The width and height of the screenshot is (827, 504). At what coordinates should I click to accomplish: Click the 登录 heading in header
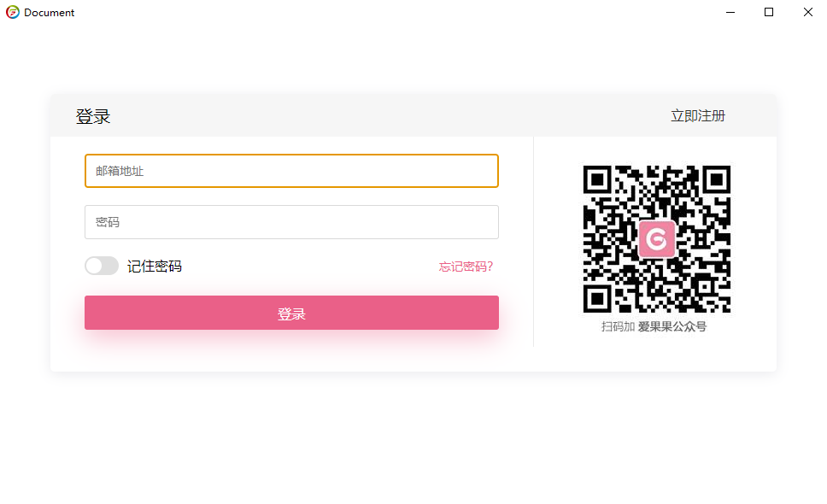point(93,116)
